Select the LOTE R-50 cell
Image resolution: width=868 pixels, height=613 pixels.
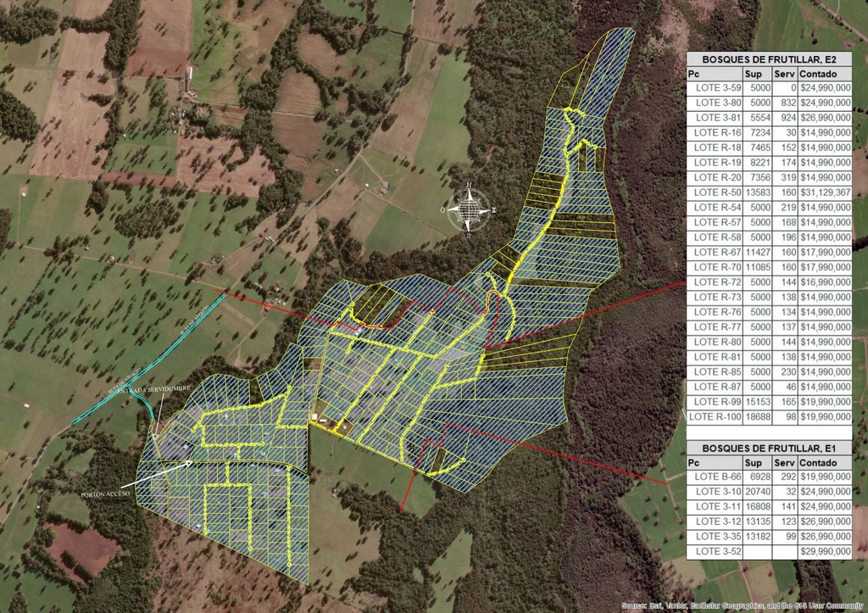715,192
